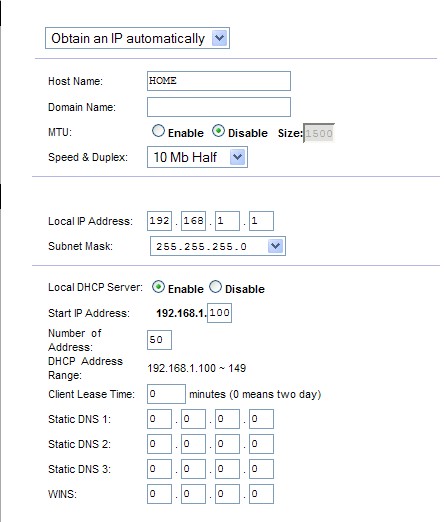
Task: Focus the empty Domain Name field
Action: pos(219,107)
